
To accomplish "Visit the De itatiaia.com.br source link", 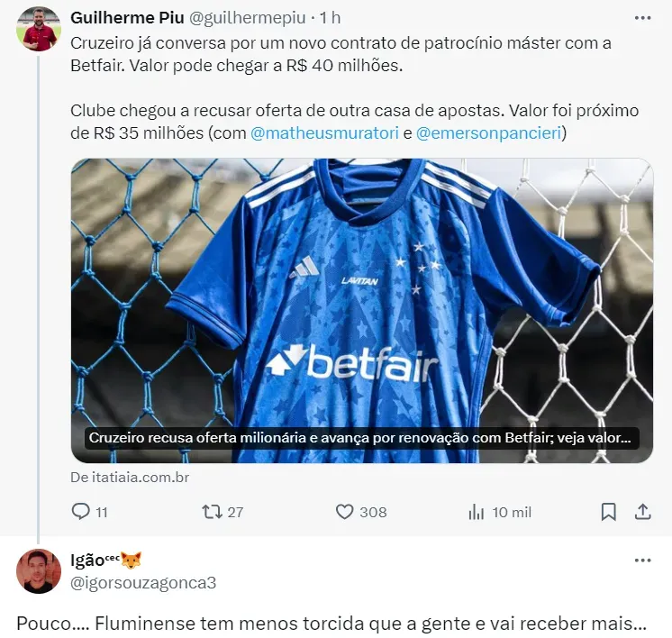I will 130,478.
